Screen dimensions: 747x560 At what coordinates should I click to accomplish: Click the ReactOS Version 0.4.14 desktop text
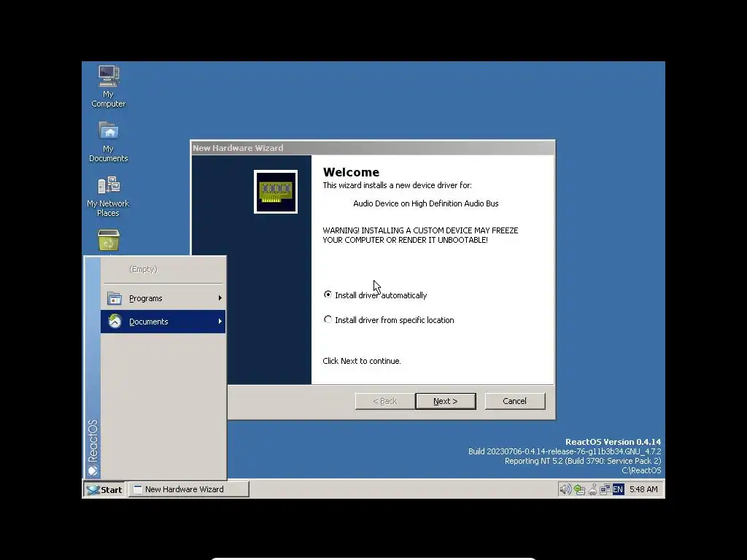tap(613, 442)
